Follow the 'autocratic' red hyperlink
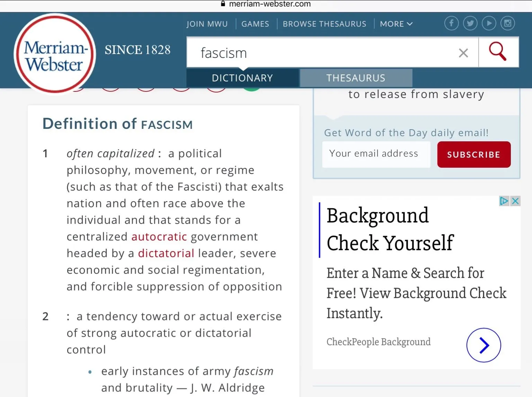 [159, 237]
